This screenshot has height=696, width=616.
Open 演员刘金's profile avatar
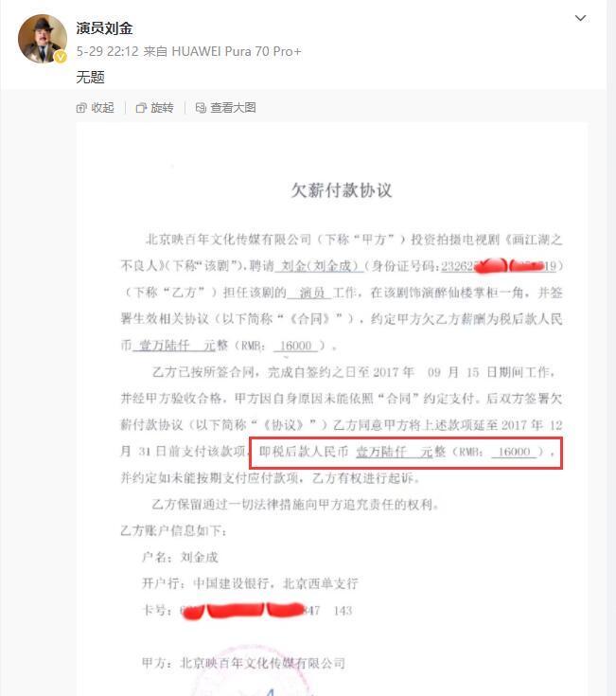pos(43,39)
